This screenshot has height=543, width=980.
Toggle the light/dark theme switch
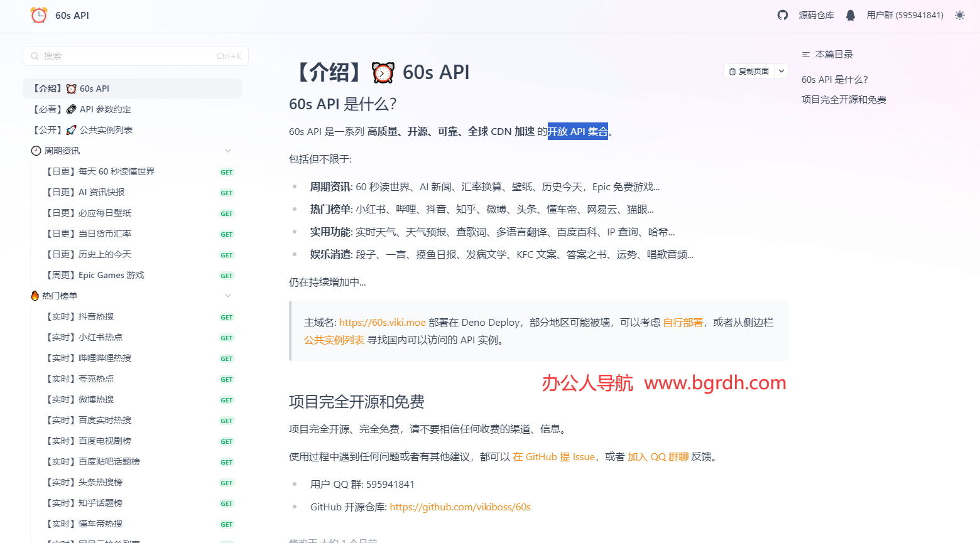point(959,14)
